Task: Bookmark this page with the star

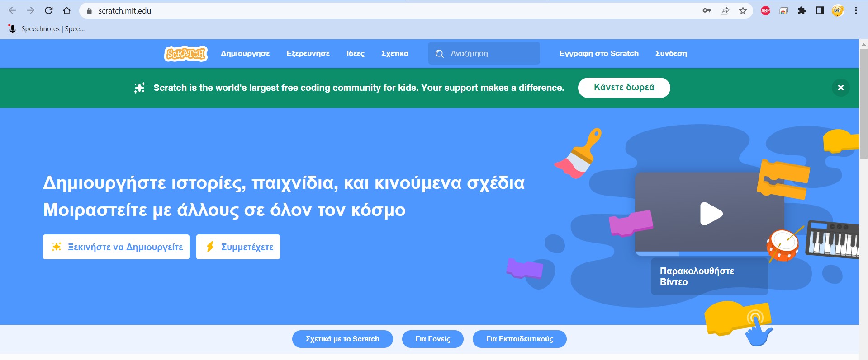Action: [743, 10]
